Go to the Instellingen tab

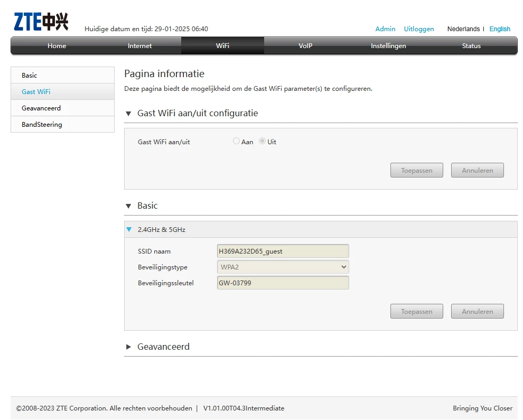[388, 46]
